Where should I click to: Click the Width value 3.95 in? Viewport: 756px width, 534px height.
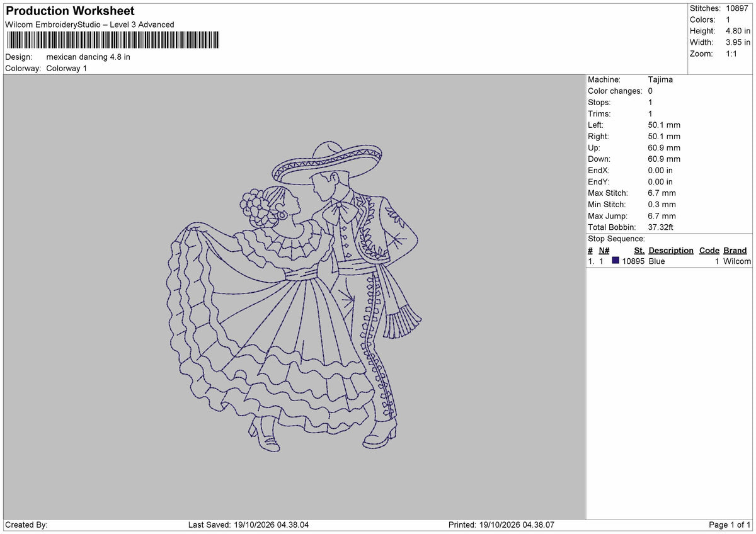[738, 42]
